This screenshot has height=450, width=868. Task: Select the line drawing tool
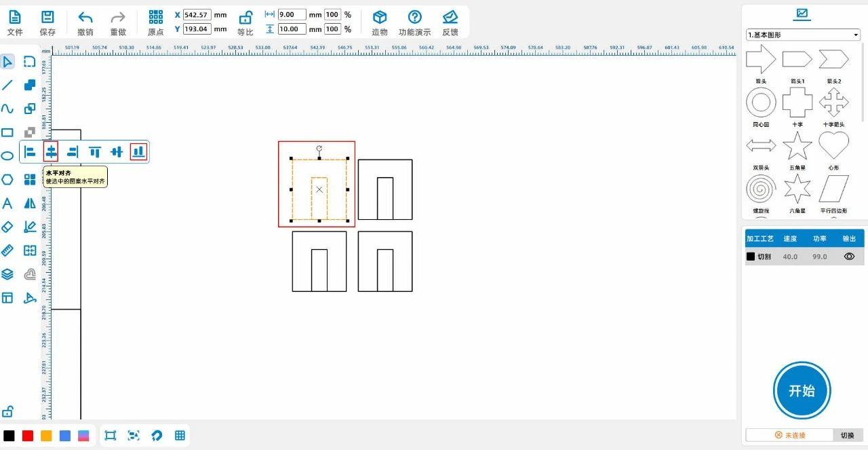click(x=7, y=85)
